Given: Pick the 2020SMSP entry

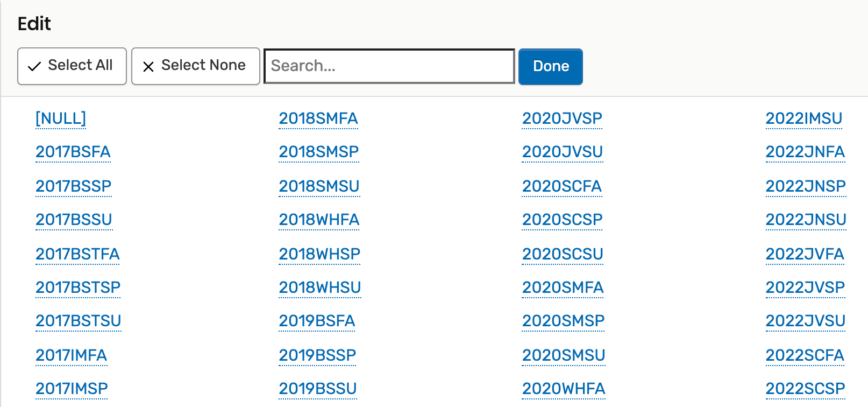Looking at the screenshot, I should click(564, 321).
